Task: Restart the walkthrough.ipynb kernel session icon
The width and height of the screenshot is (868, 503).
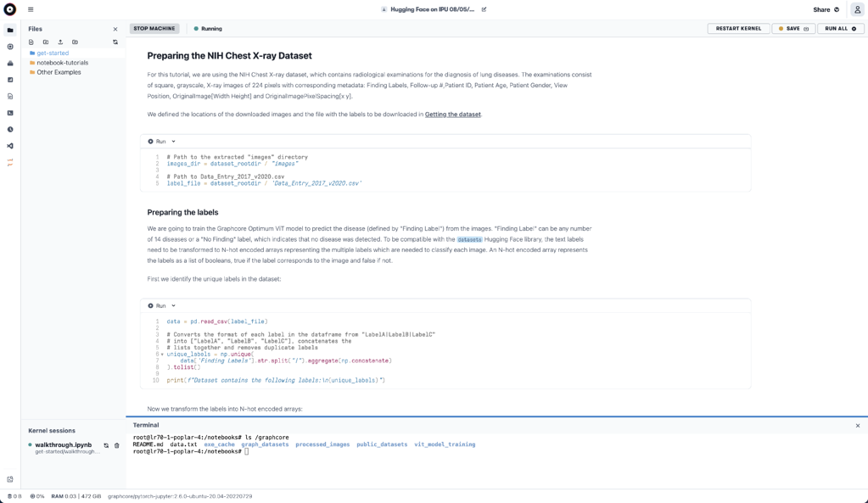Action: [106, 445]
